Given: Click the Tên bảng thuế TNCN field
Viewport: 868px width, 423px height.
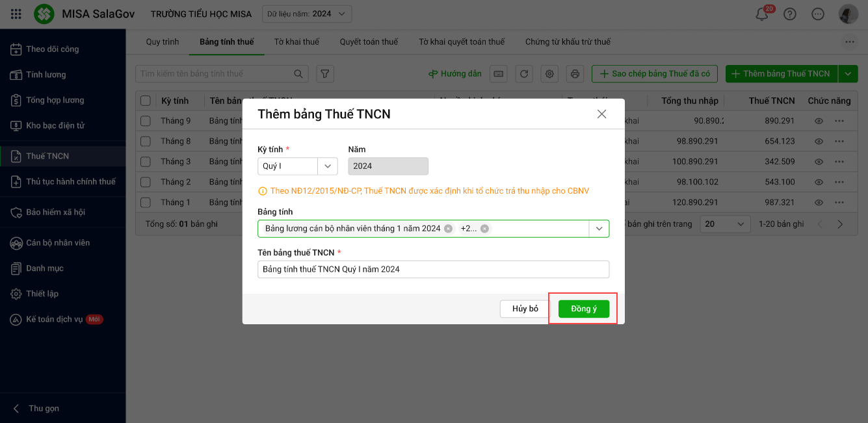Looking at the screenshot, I should click(x=433, y=269).
